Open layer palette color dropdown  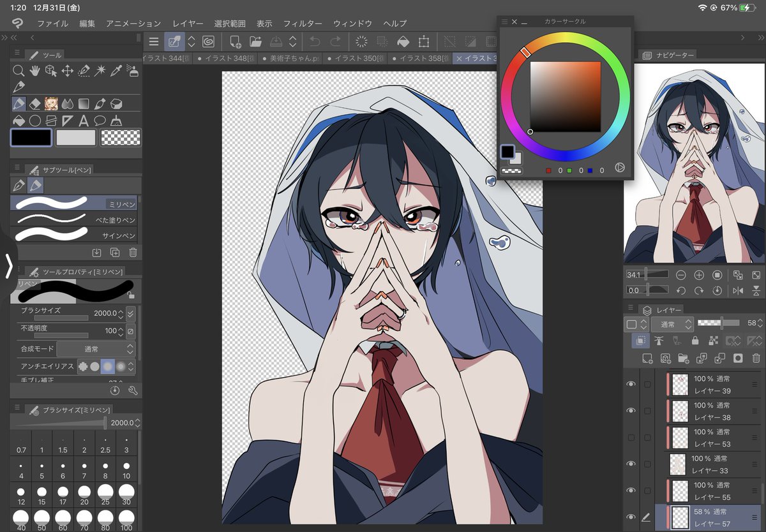click(636, 324)
